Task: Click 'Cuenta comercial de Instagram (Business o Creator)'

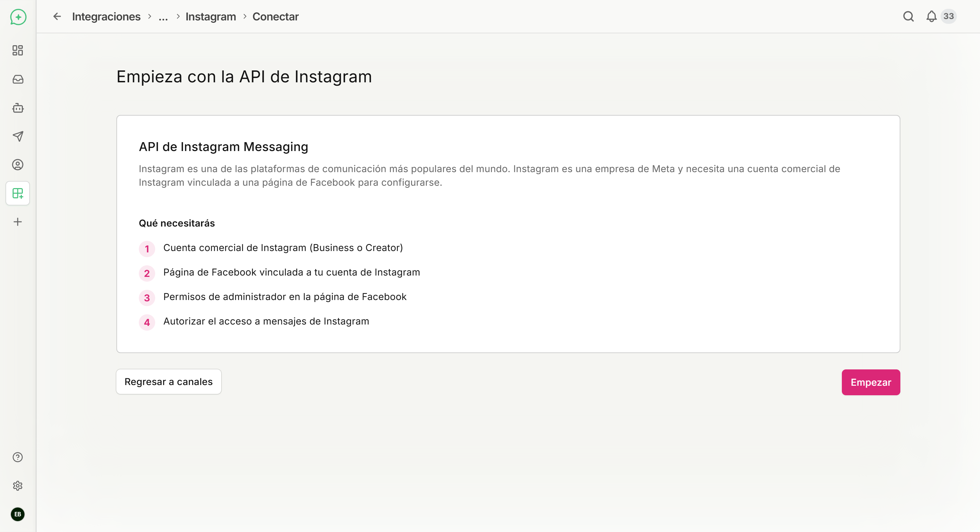Action: click(283, 248)
